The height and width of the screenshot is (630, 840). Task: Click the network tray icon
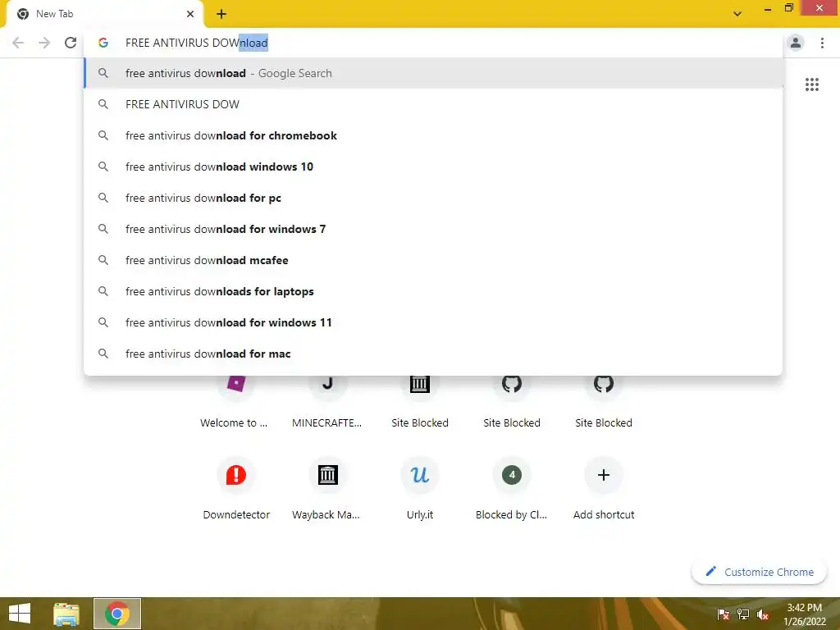(743, 614)
